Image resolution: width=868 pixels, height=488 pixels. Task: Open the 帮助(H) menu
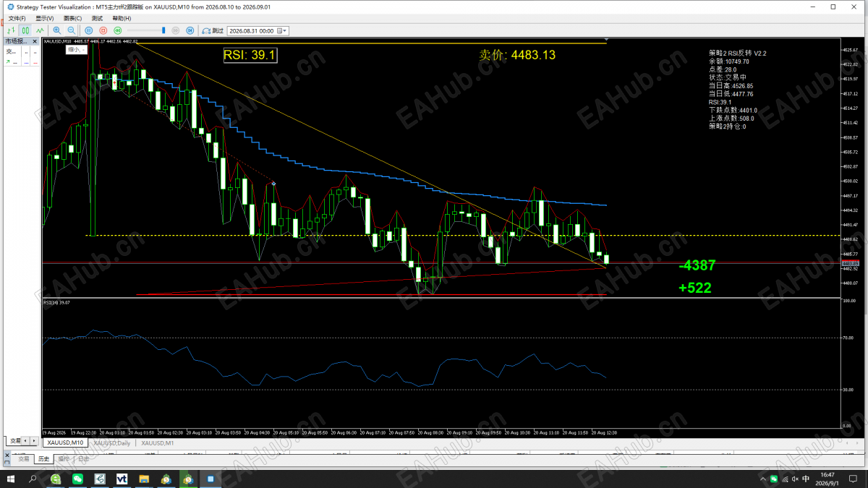point(122,18)
